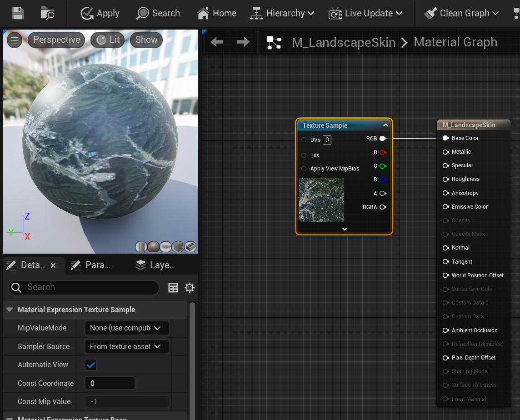The image size is (520, 420).
Task: Expand the Texture Sample node bottom chevron
Action: [344, 229]
